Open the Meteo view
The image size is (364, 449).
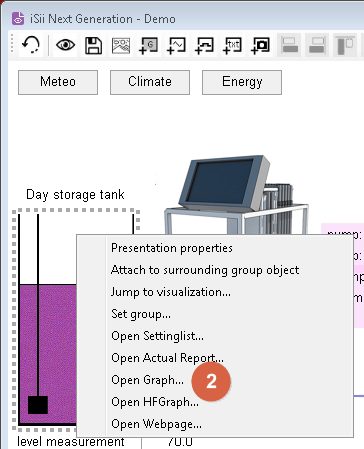58,82
